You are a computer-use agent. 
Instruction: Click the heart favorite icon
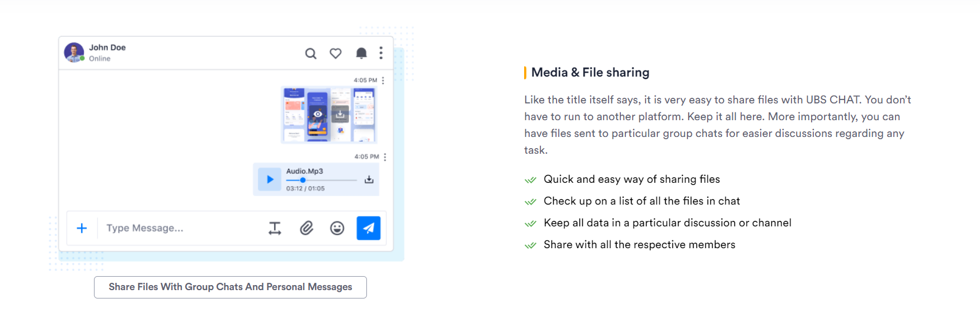pyautogui.click(x=336, y=54)
